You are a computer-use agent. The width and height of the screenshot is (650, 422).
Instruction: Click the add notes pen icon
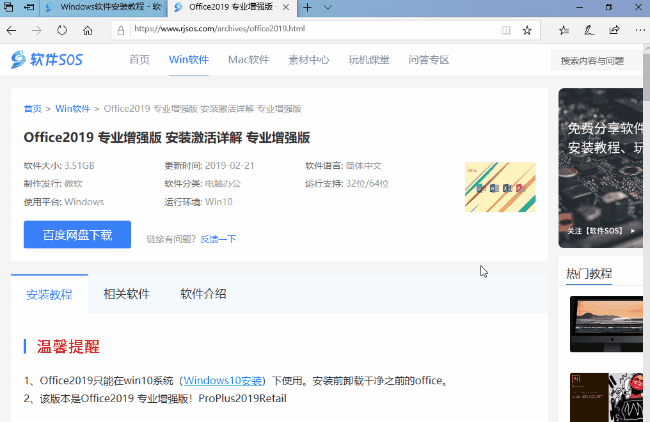589,30
